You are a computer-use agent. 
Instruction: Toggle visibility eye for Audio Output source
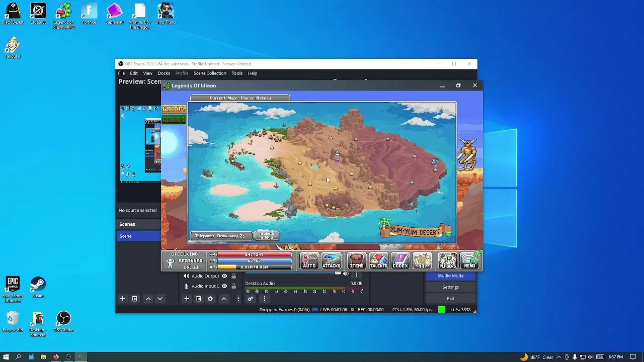[224, 276]
